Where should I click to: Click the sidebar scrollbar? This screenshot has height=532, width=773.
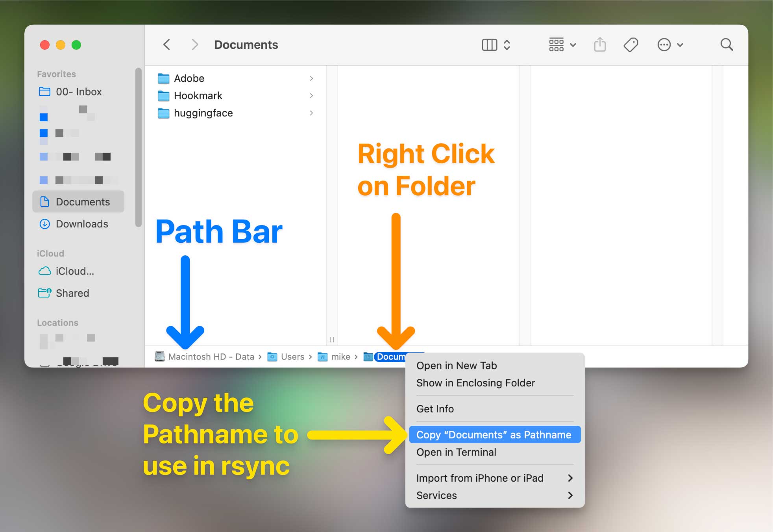click(138, 148)
